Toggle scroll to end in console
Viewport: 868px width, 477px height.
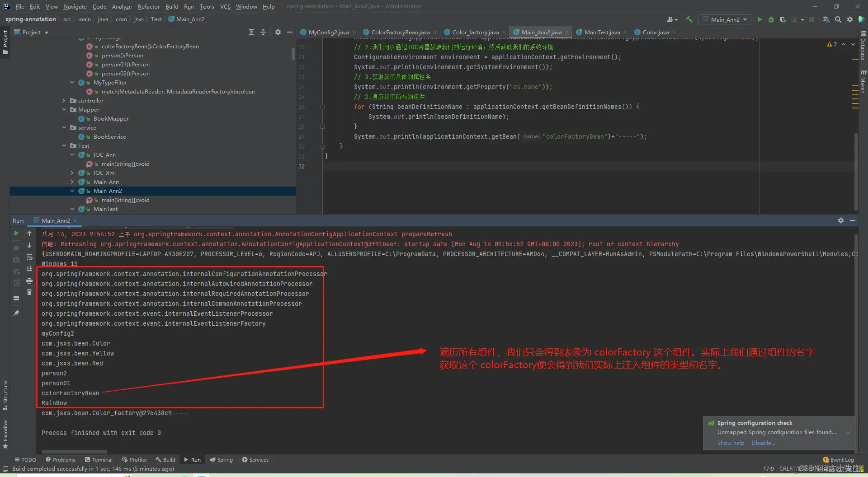click(29, 269)
